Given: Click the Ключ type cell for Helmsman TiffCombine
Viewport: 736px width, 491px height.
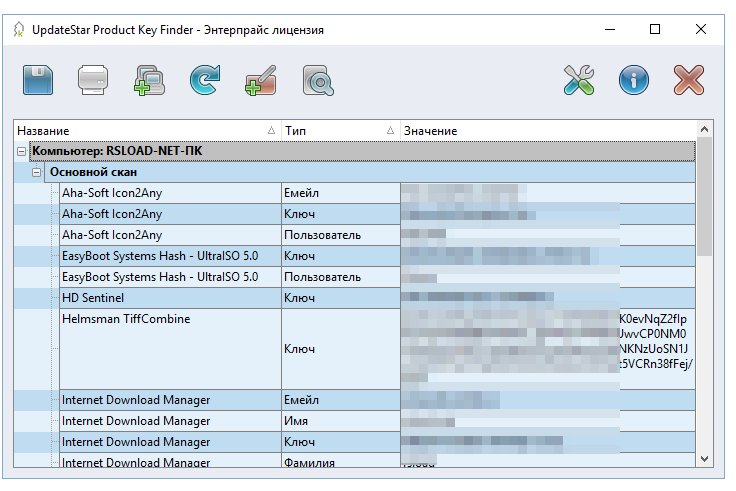Looking at the screenshot, I should 341,349.
